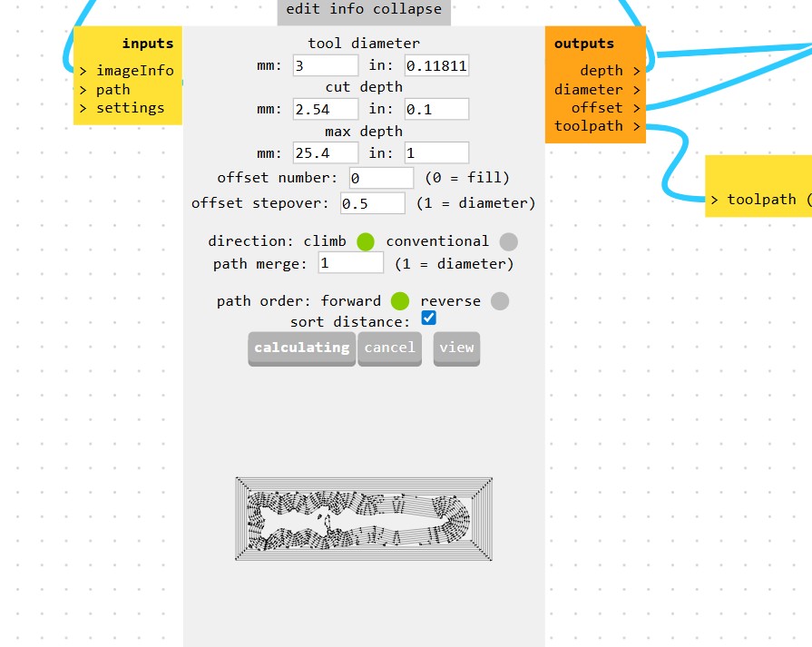
Task: Click the edit link in module header
Action: coord(303,9)
